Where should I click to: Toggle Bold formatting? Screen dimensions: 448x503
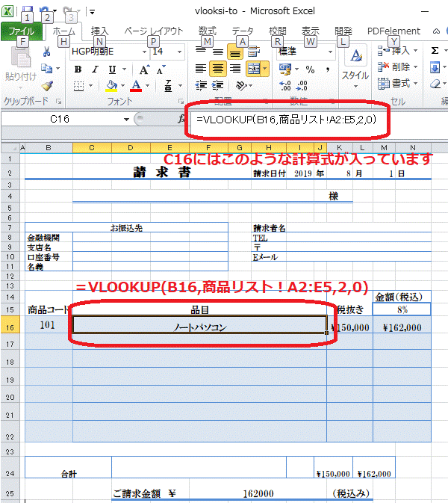coord(78,70)
